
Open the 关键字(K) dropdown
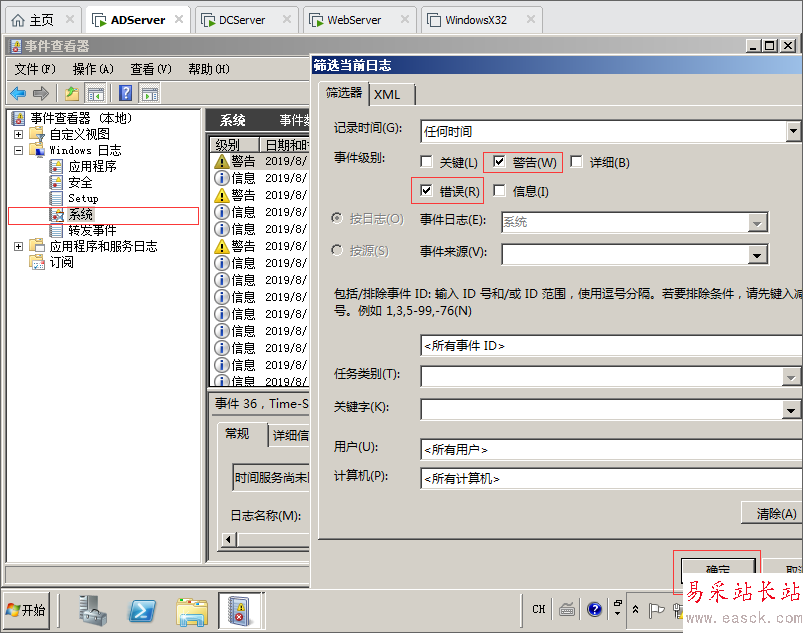pos(791,410)
